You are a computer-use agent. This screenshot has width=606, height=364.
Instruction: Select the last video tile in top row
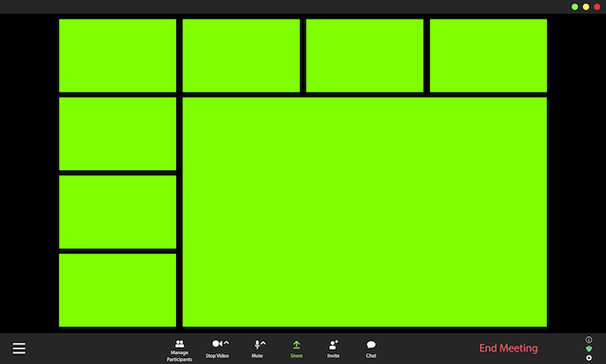pyautogui.click(x=489, y=55)
